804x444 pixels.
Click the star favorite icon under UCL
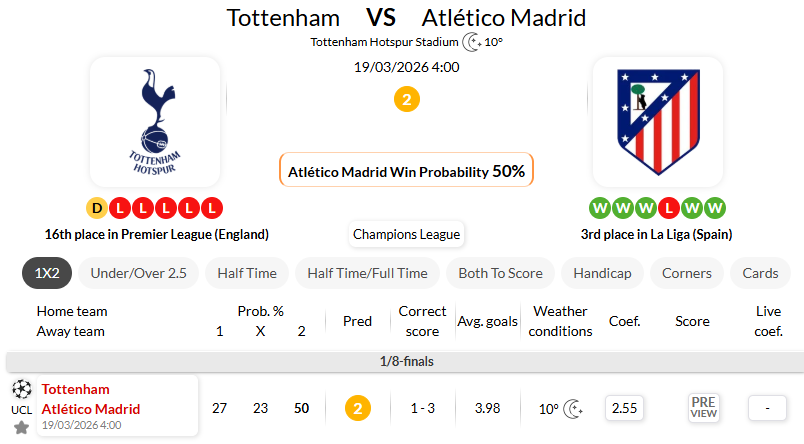click(21, 428)
